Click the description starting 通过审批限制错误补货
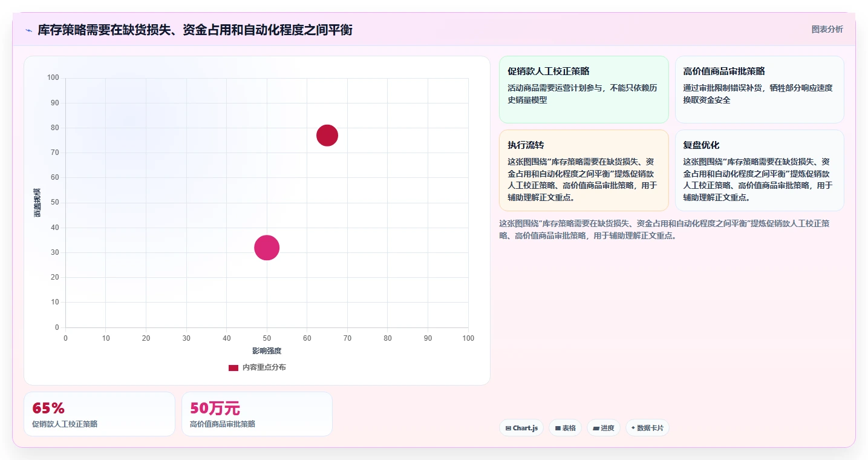868x460 pixels. coord(758,94)
